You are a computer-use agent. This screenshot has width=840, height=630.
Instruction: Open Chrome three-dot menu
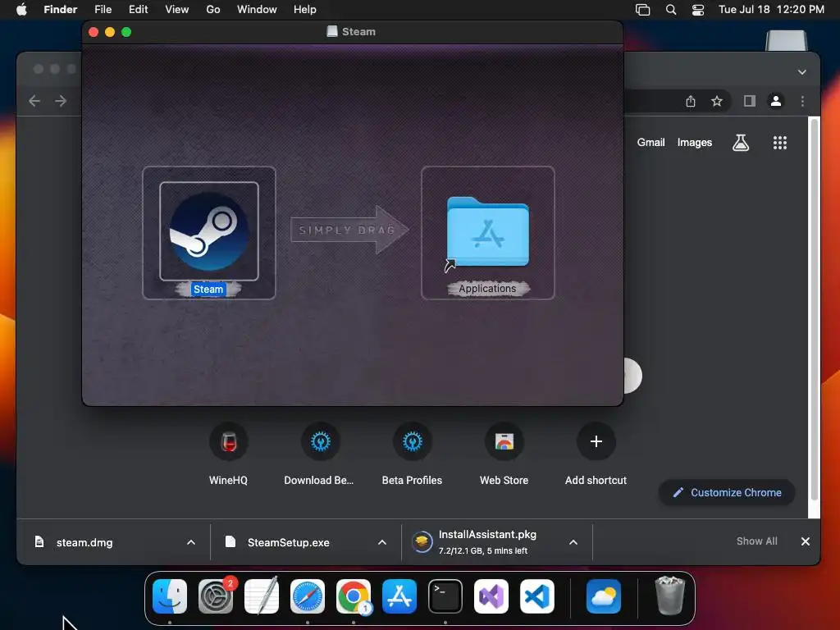coord(802,101)
